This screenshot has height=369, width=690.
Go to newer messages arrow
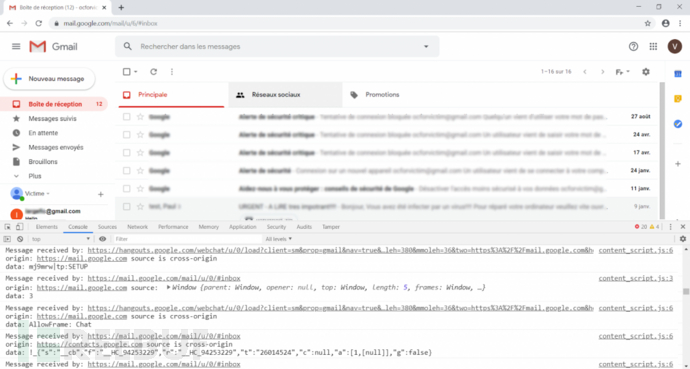585,72
